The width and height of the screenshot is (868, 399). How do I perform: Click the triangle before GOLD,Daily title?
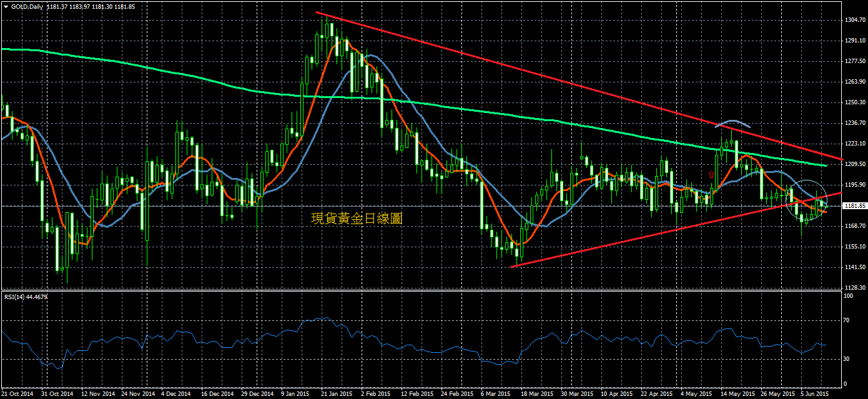5,6
